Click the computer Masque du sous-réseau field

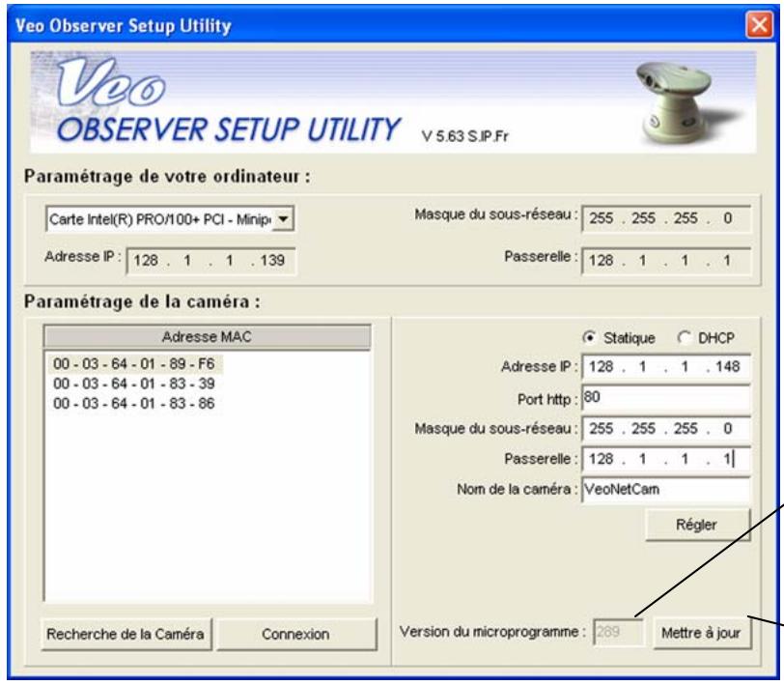(666, 218)
